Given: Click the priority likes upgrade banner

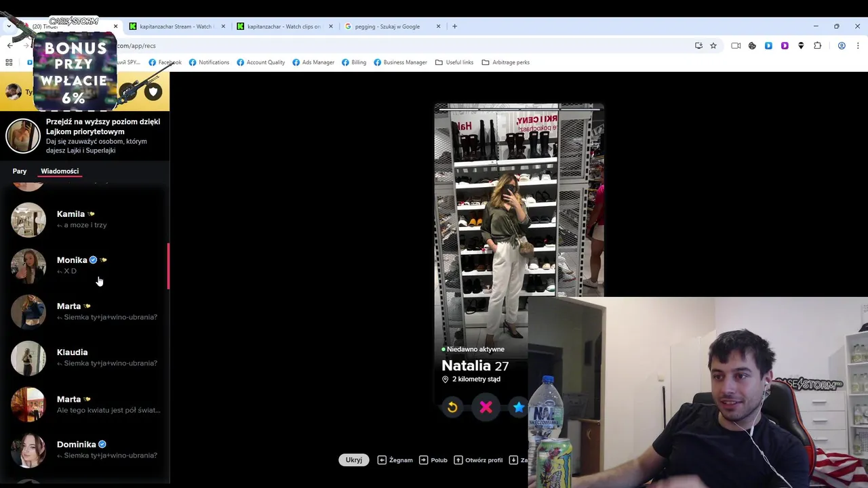Looking at the screenshot, I should tap(85, 136).
